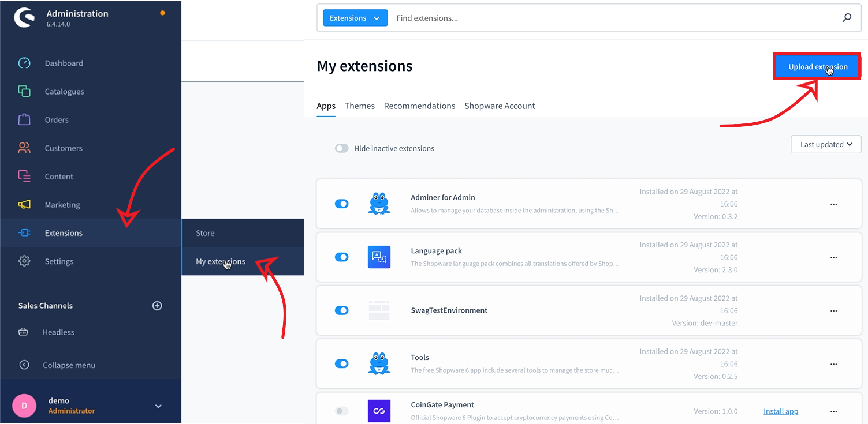Viewport: 868px width, 424px height.
Task: Click the My extensions page heading
Action: [365, 66]
